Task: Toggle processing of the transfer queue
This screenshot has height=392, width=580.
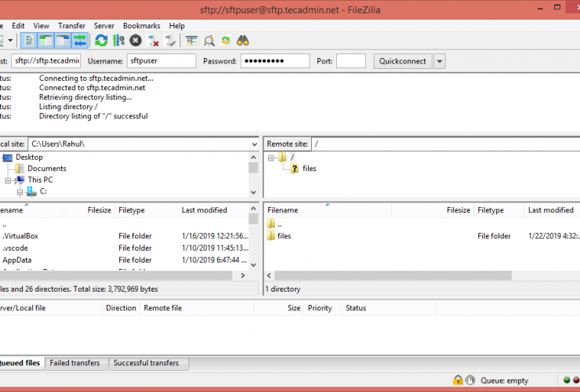Action: click(118, 40)
